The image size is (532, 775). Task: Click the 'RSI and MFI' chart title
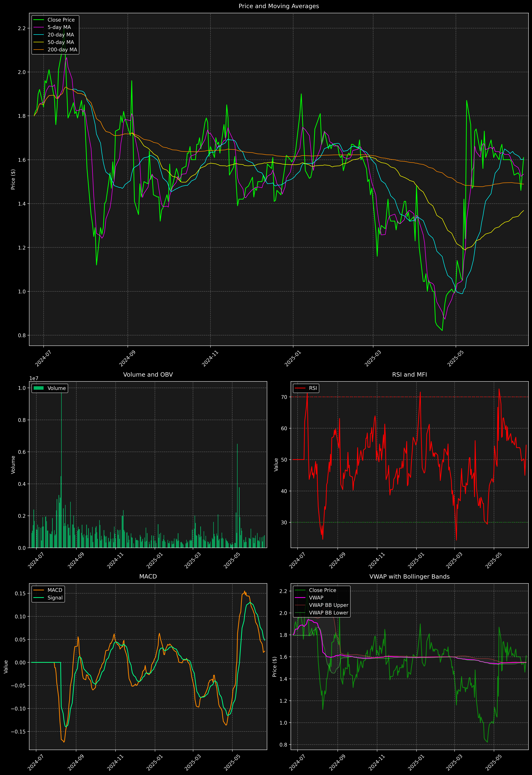click(x=409, y=374)
